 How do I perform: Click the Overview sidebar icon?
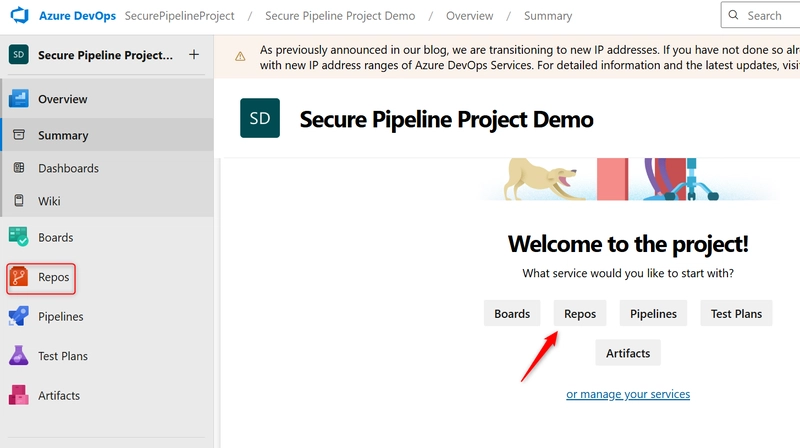(18, 98)
